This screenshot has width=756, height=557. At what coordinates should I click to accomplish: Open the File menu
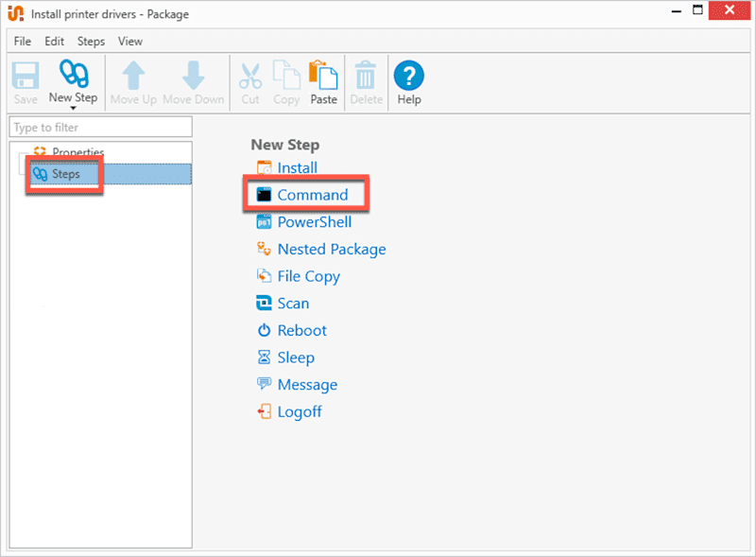tap(22, 42)
